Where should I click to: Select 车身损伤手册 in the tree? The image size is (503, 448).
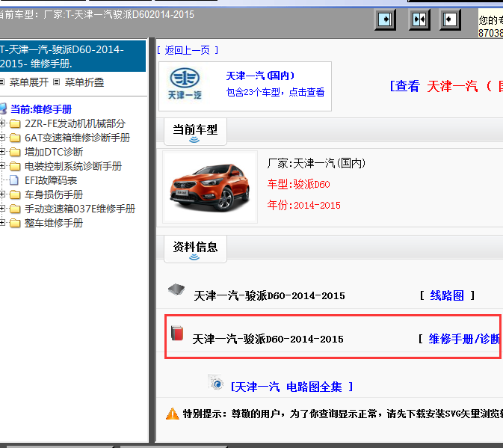pos(54,194)
